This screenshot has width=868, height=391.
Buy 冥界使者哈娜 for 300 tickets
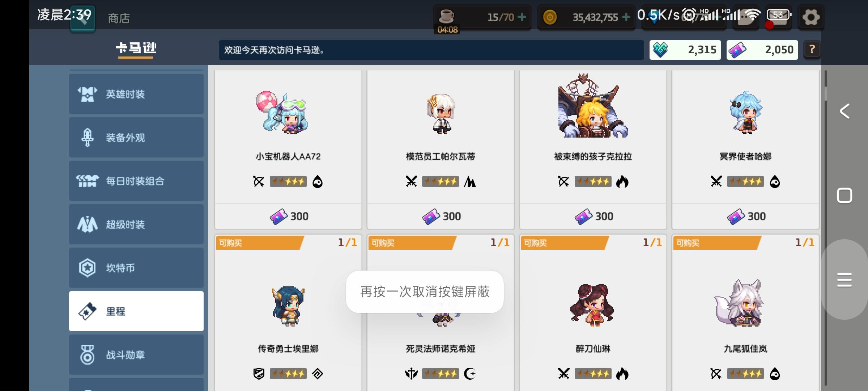745,216
